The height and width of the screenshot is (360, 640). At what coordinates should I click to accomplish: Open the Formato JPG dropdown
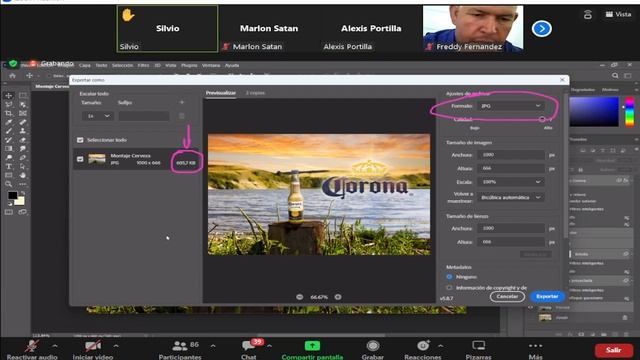(511, 106)
